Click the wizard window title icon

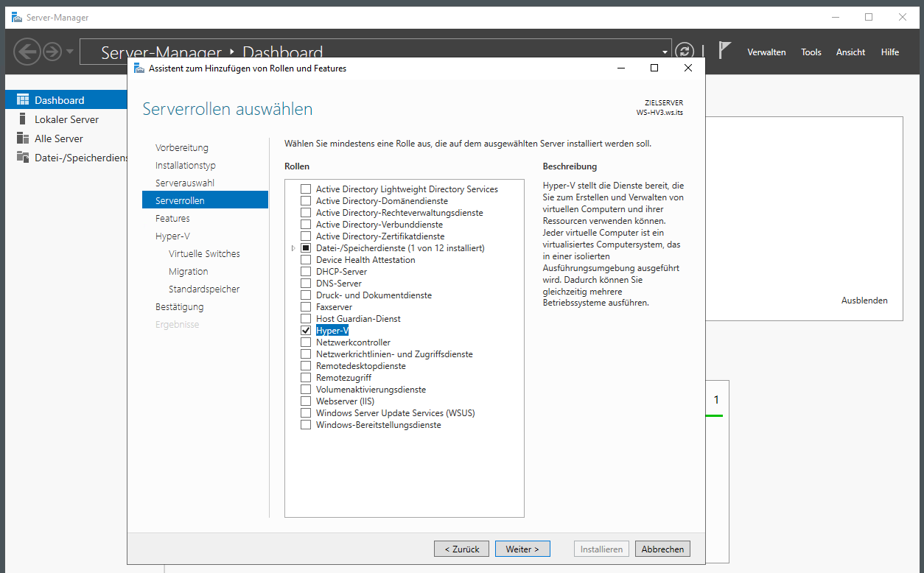coord(139,68)
